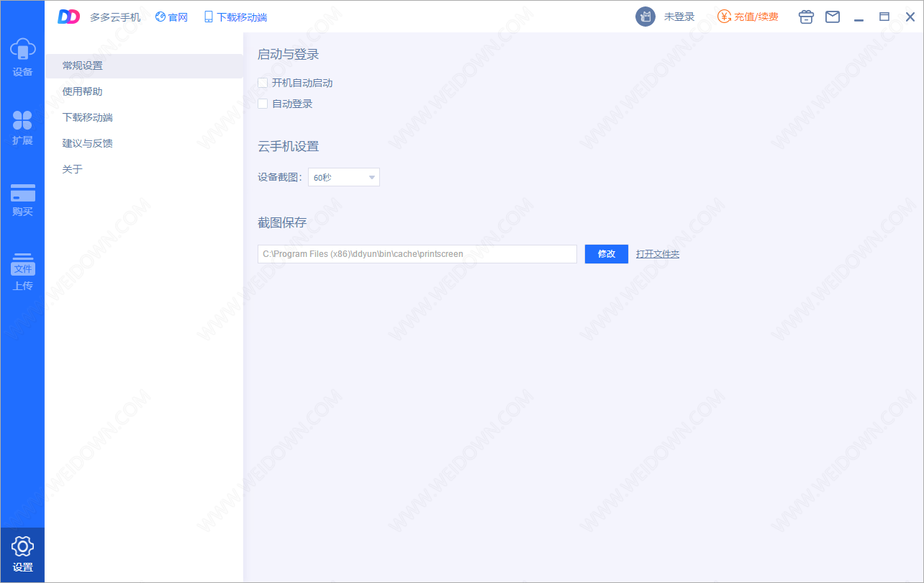Screen dimensions: 924x583
Task: Click 未登录 to log in
Action: point(679,17)
